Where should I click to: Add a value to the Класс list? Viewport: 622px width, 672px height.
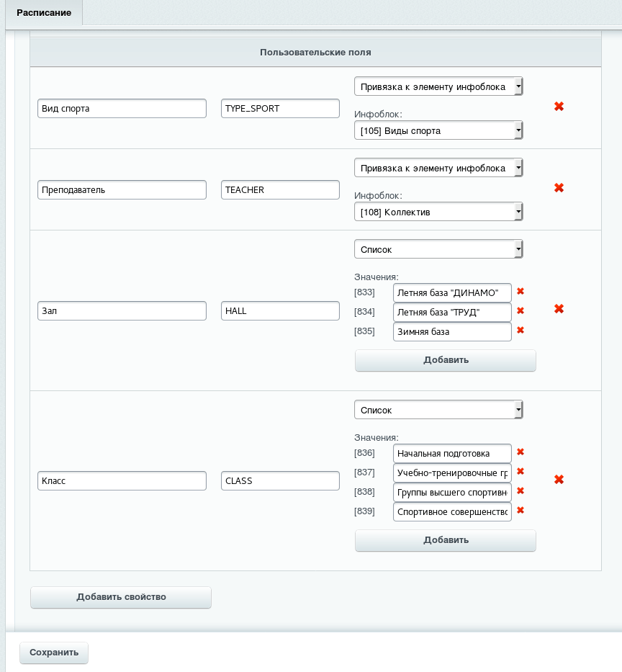coord(446,540)
